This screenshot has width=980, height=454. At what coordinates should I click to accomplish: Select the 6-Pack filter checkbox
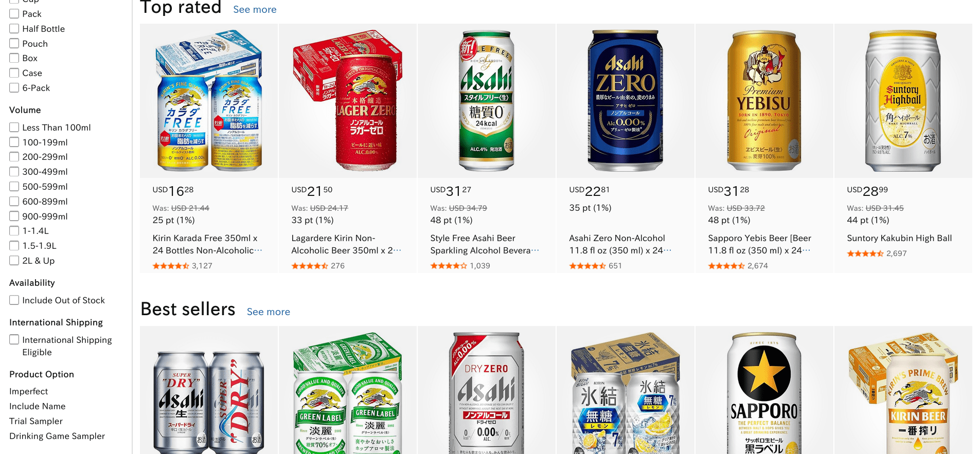(14, 88)
